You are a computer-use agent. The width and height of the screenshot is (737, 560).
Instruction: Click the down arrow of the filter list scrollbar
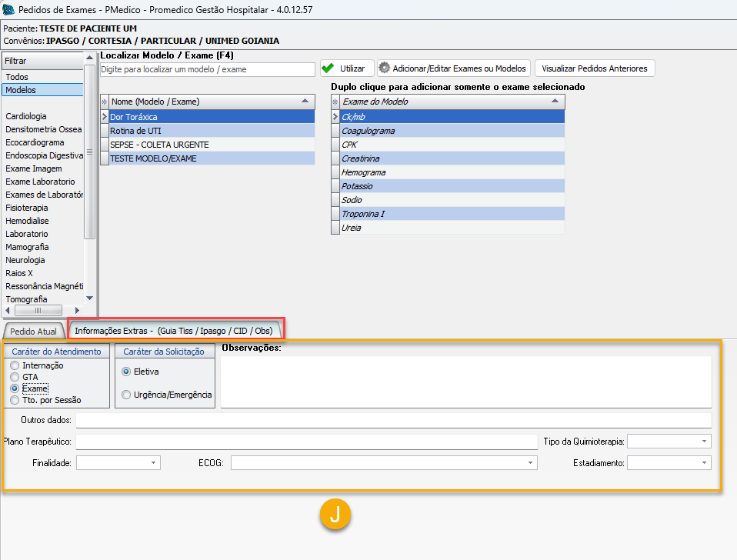tap(89, 298)
